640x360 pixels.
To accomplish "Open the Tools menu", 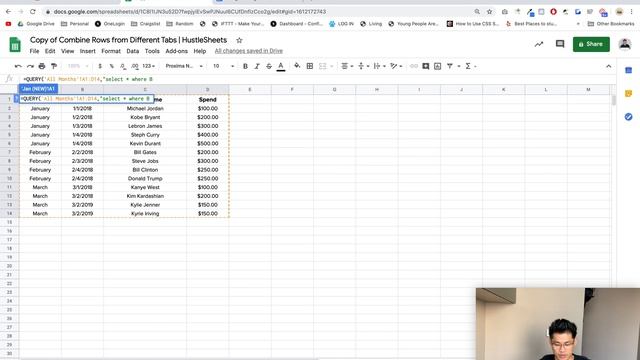I will point(152,51).
